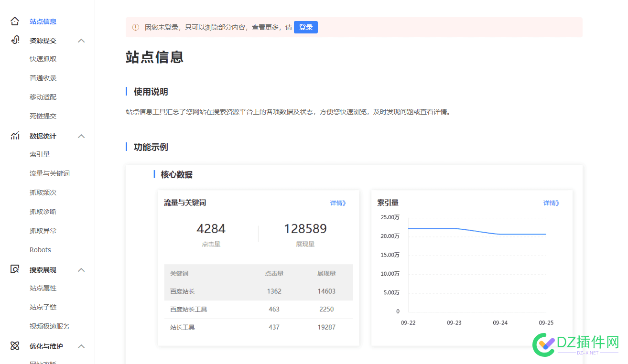Screen dimensions: 628x364
Task: Click the 463 clicks cell
Action: tap(274, 309)
